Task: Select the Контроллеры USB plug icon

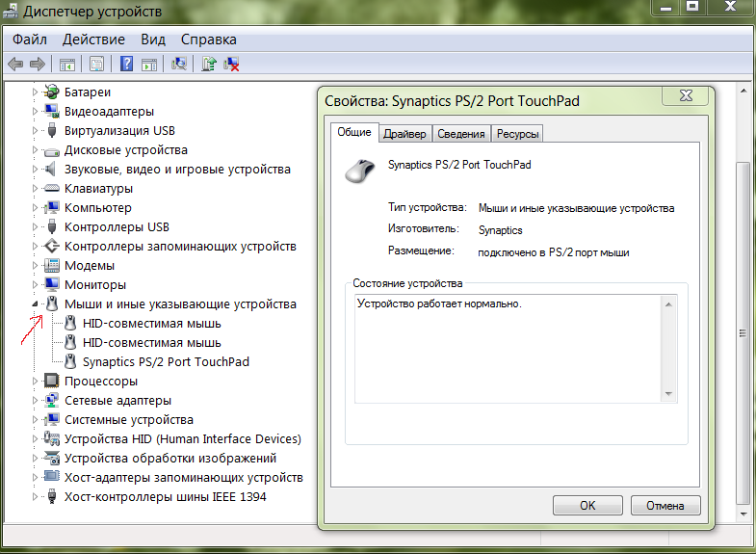Action: click(x=52, y=226)
